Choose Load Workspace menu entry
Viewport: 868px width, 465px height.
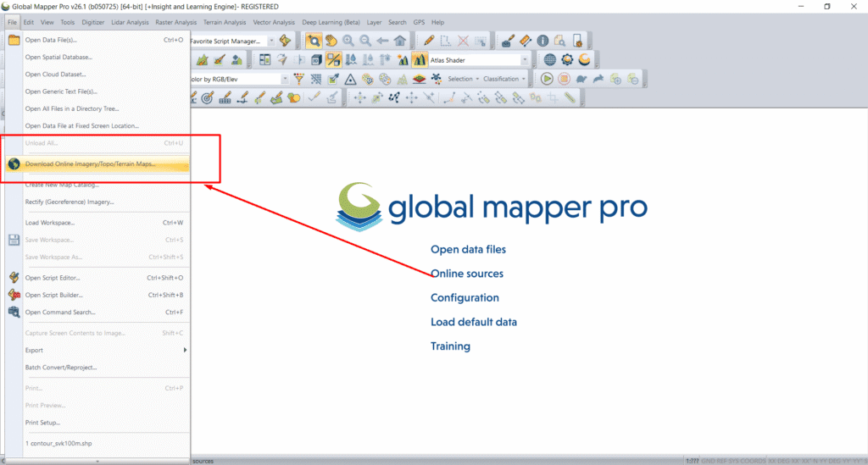tap(97, 223)
